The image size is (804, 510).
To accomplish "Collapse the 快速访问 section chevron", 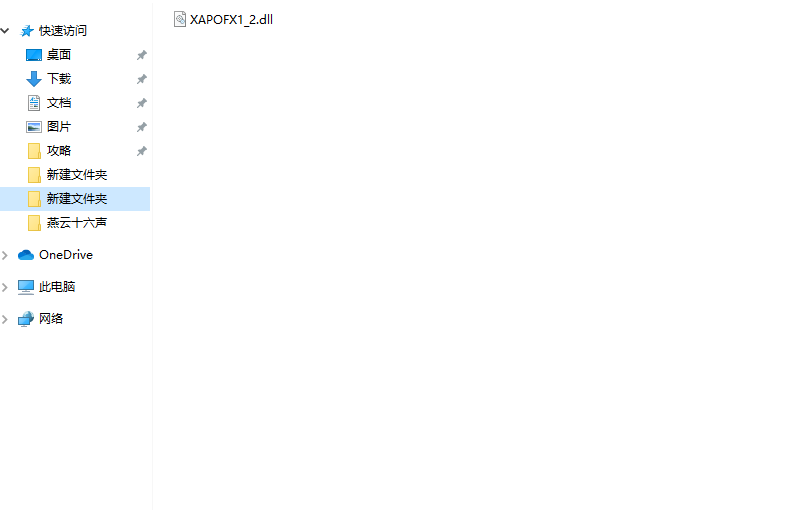I will tap(5, 31).
